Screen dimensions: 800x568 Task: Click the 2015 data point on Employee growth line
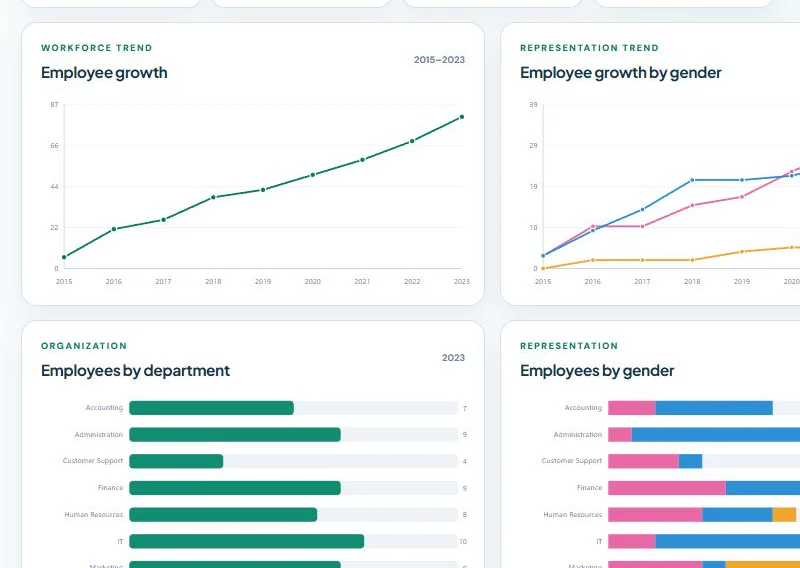tap(64, 257)
